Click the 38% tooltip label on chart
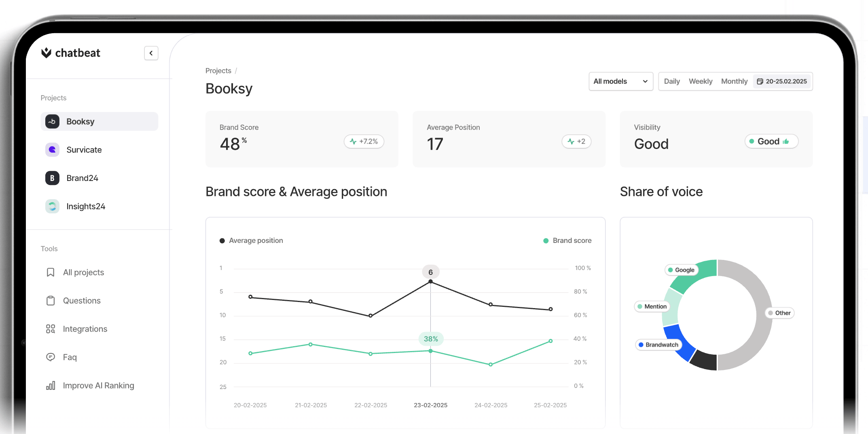This screenshot has height=434, width=868. 431,339
